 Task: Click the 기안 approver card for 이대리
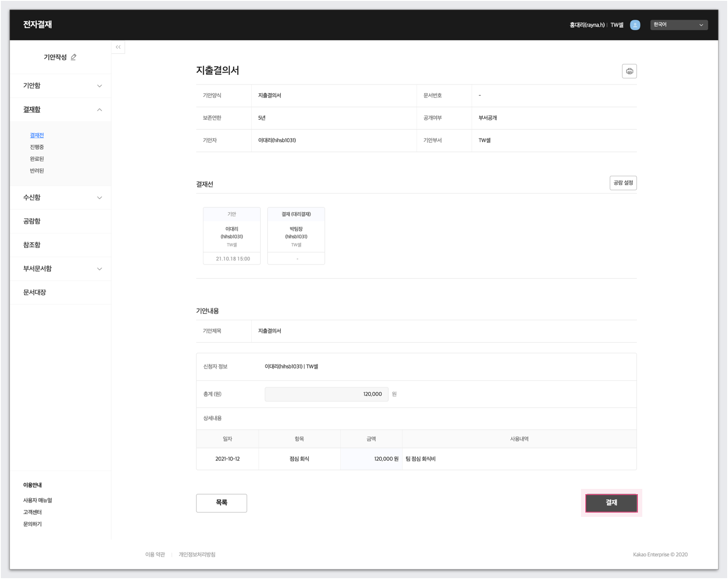pos(232,236)
